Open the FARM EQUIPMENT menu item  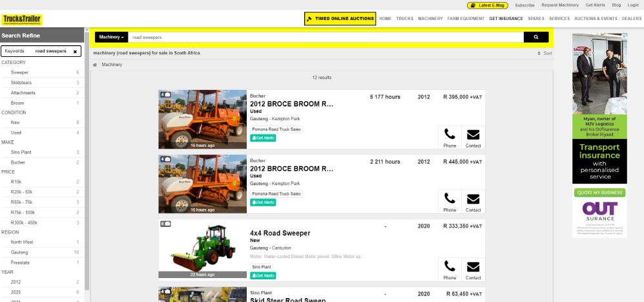click(x=466, y=19)
